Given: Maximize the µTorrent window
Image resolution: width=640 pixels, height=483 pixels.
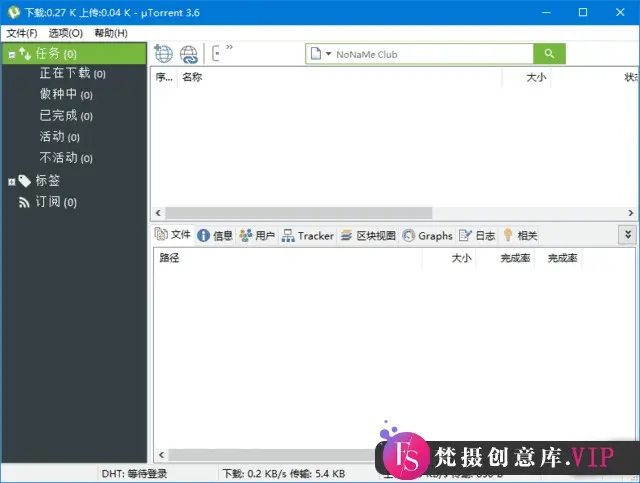Looking at the screenshot, I should click(x=583, y=12).
